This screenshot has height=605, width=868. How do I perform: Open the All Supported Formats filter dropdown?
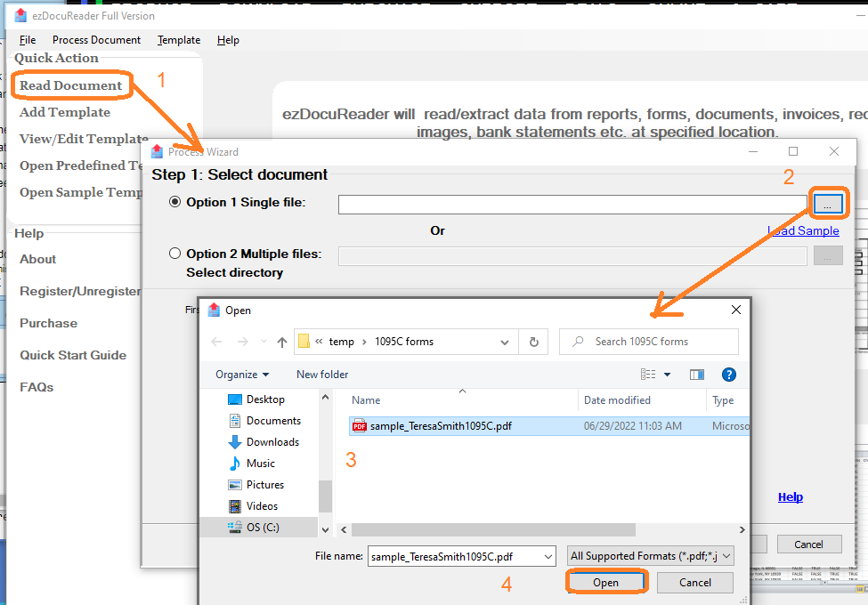(x=651, y=556)
